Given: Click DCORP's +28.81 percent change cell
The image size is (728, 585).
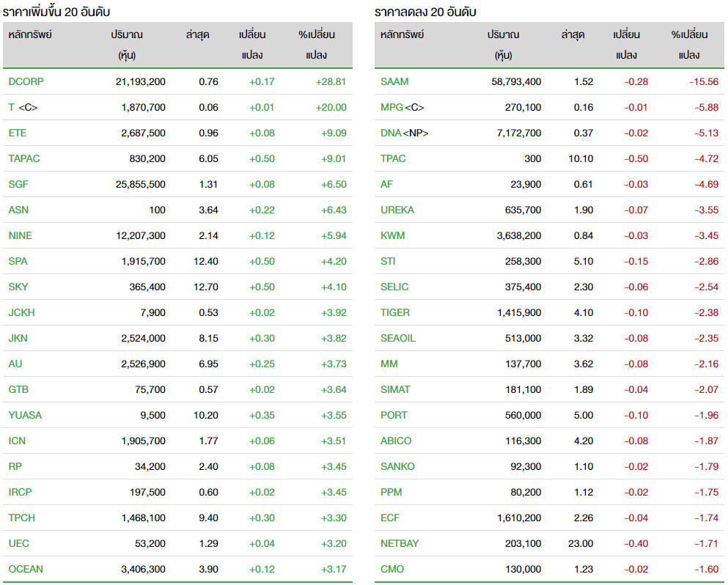Looking at the screenshot, I should click(331, 81).
